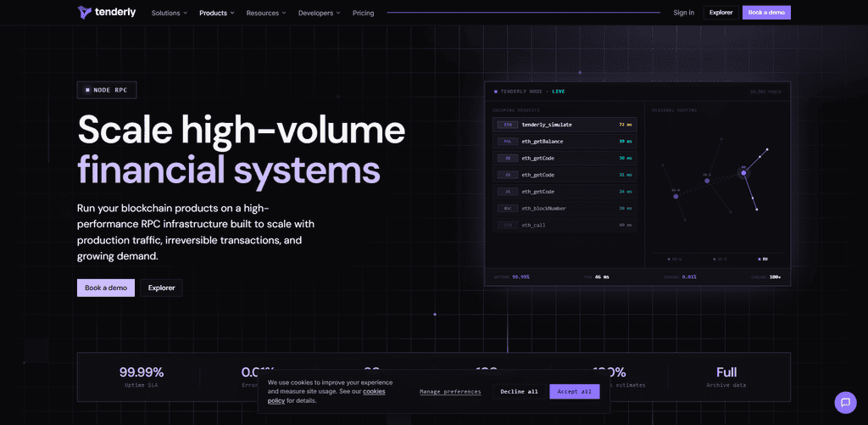The height and width of the screenshot is (425, 868).
Task: Open the chat widget bubble
Action: [x=845, y=402]
